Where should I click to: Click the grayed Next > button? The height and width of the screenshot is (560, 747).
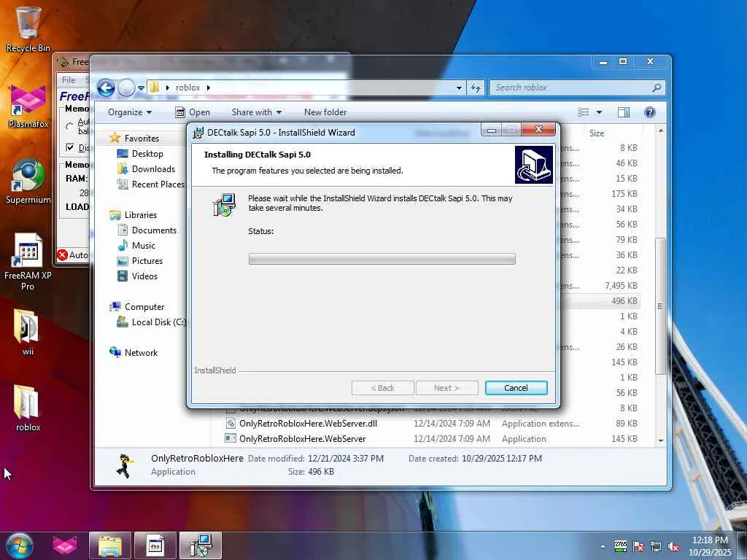coord(447,388)
